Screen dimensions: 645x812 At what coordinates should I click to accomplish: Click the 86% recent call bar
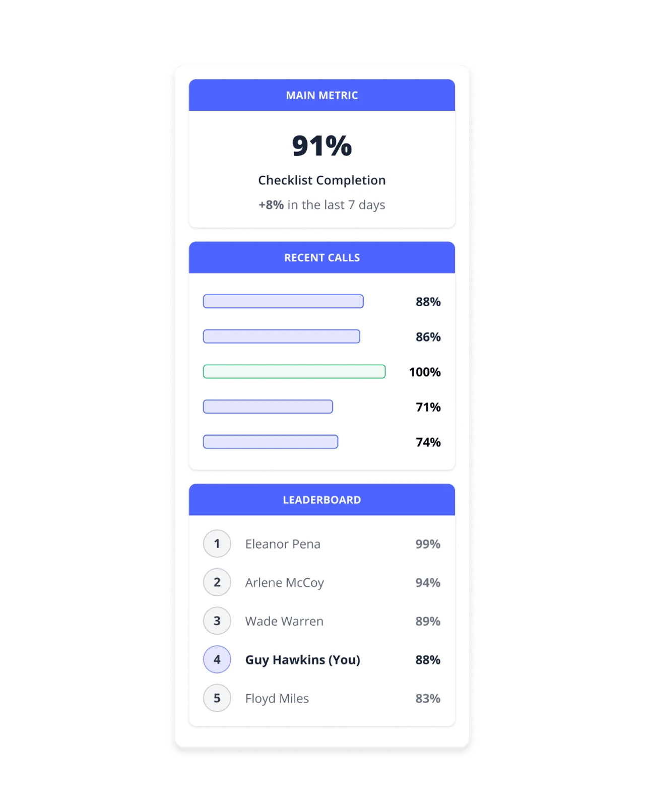[x=282, y=336]
